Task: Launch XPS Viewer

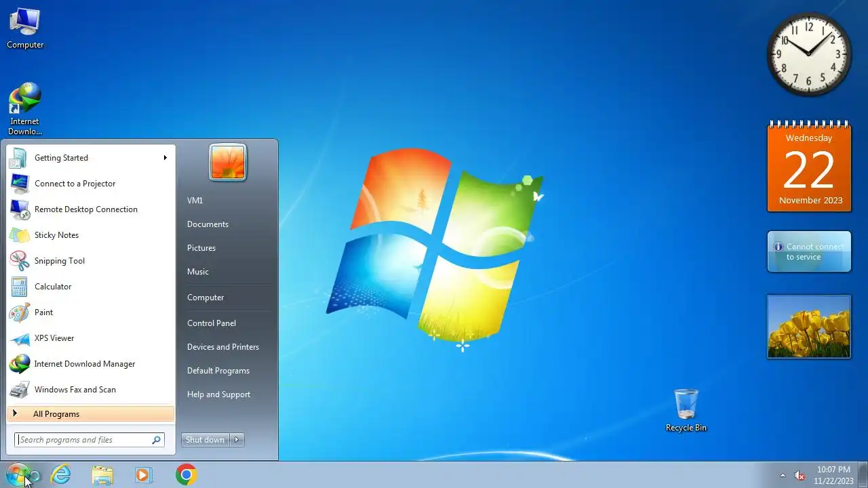Action: pos(91,338)
